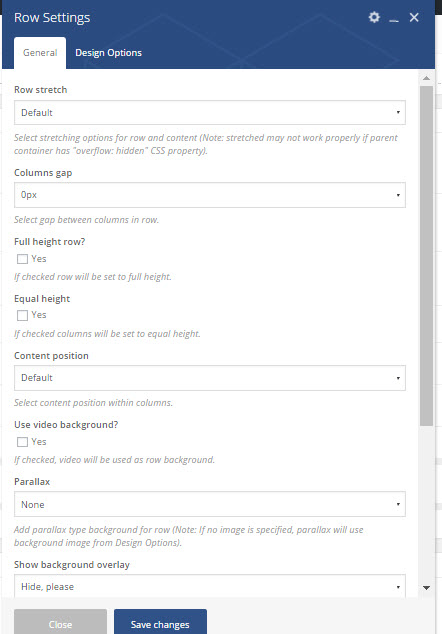Open the Content position dropdown
Viewport: 442px width, 634px height.
pyautogui.click(x=210, y=378)
